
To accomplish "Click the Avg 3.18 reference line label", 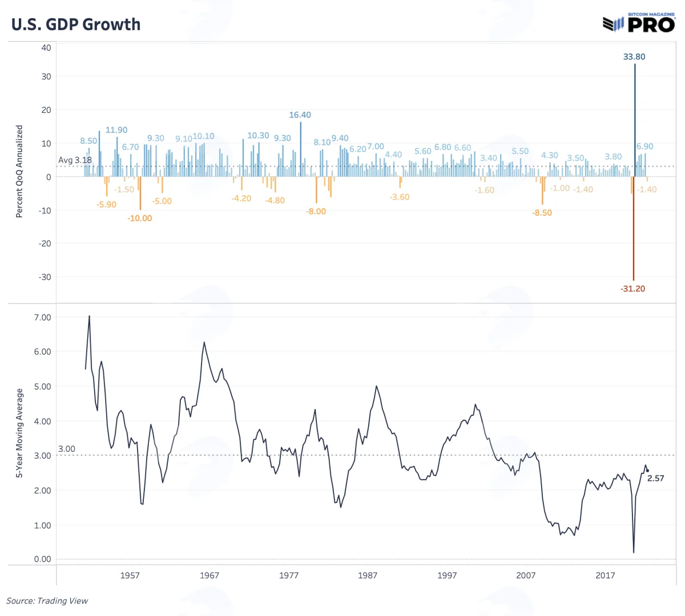I will [75, 160].
